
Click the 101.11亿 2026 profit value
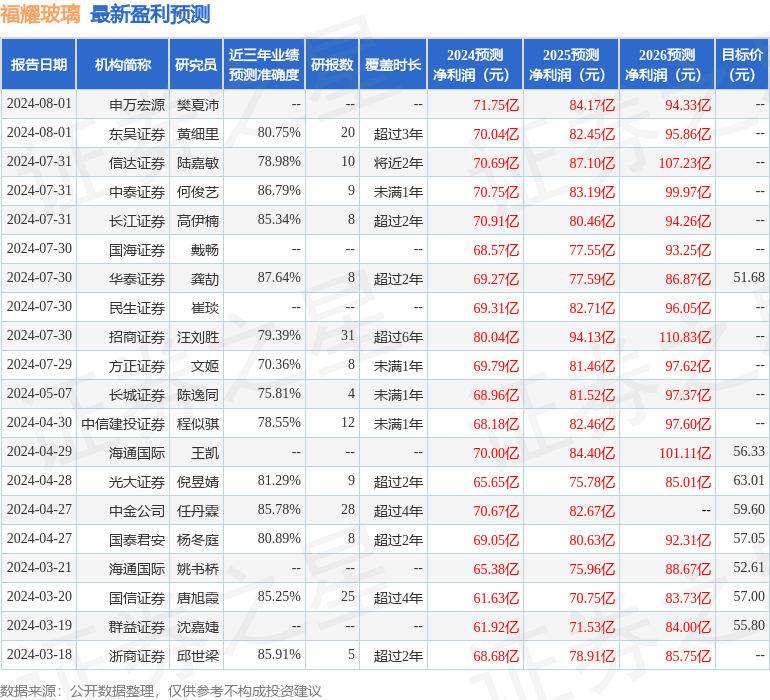pyautogui.click(x=685, y=453)
